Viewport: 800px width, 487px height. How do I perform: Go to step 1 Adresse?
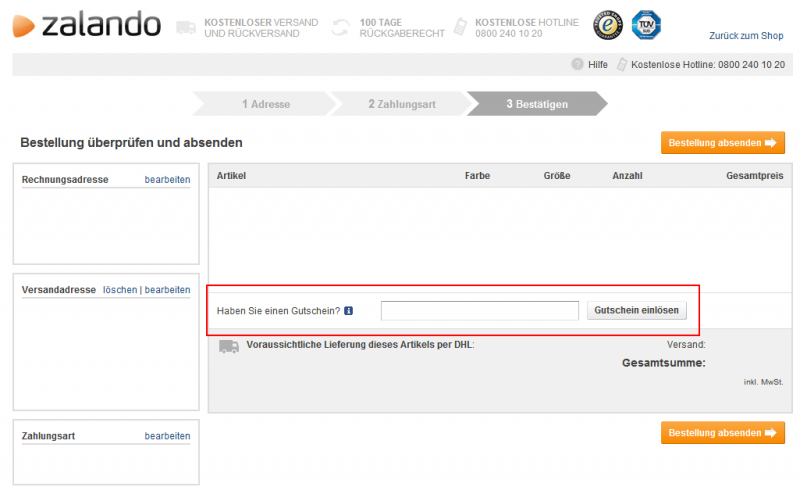point(265,103)
